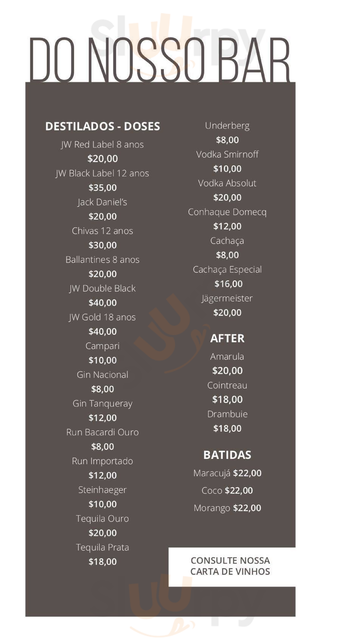This screenshot has height=644, width=354.
Task: Choose "Chivas 12 anos" from the list
Action: [102, 231]
